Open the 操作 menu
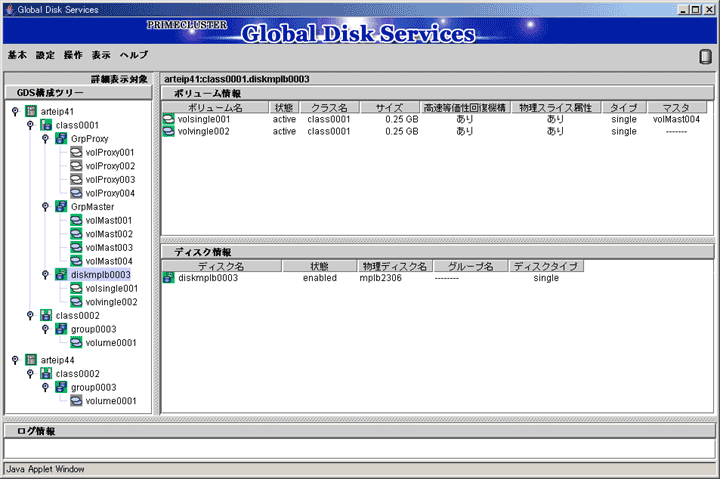The width and height of the screenshot is (720, 479). coord(73,55)
